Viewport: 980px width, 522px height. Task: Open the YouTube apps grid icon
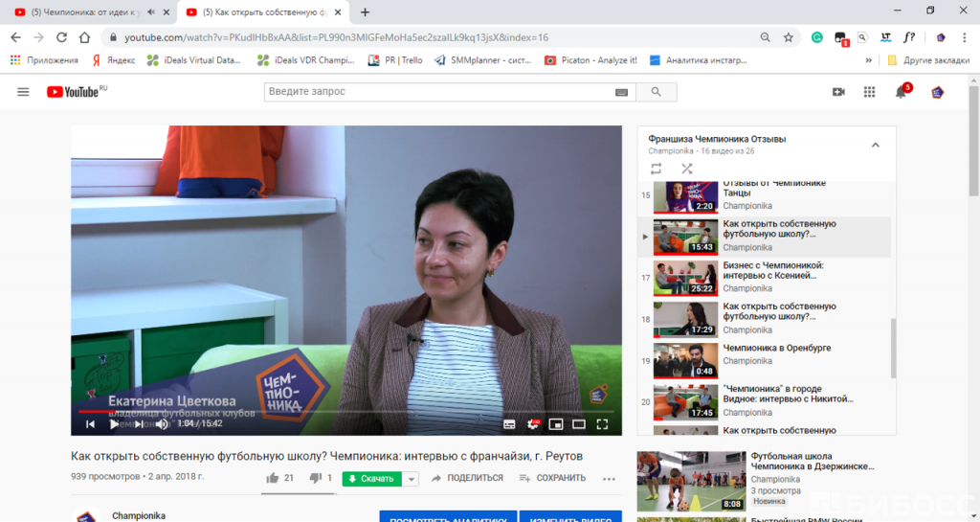click(869, 92)
